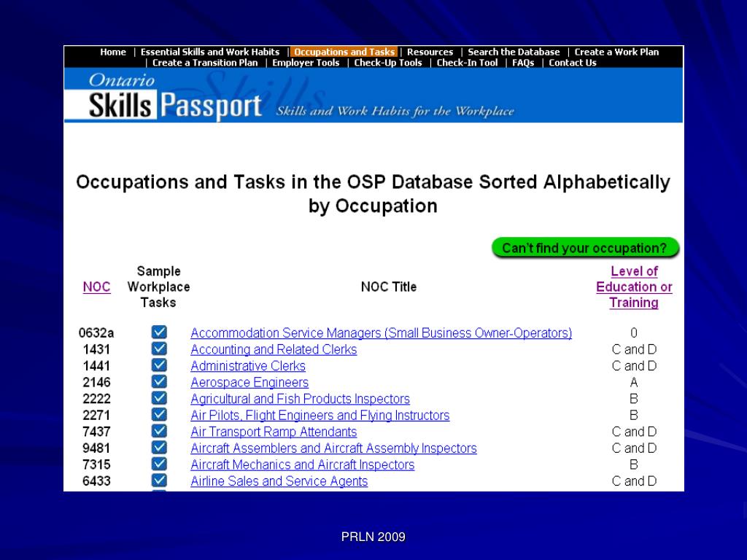Image resolution: width=747 pixels, height=560 pixels.
Task: Sort by Level of Education or Training
Action: click(x=634, y=287)
